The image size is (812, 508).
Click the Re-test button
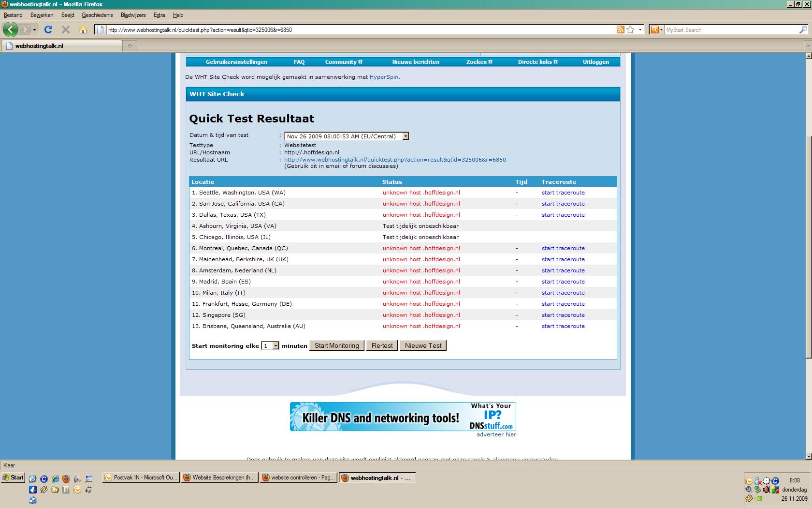[x=382, y=345]
